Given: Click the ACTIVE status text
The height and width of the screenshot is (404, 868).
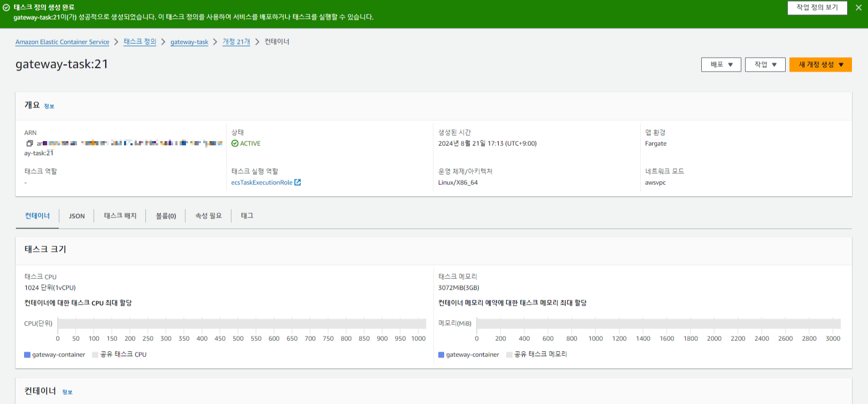Looking at the screenshot, I should tap(250, 143).
